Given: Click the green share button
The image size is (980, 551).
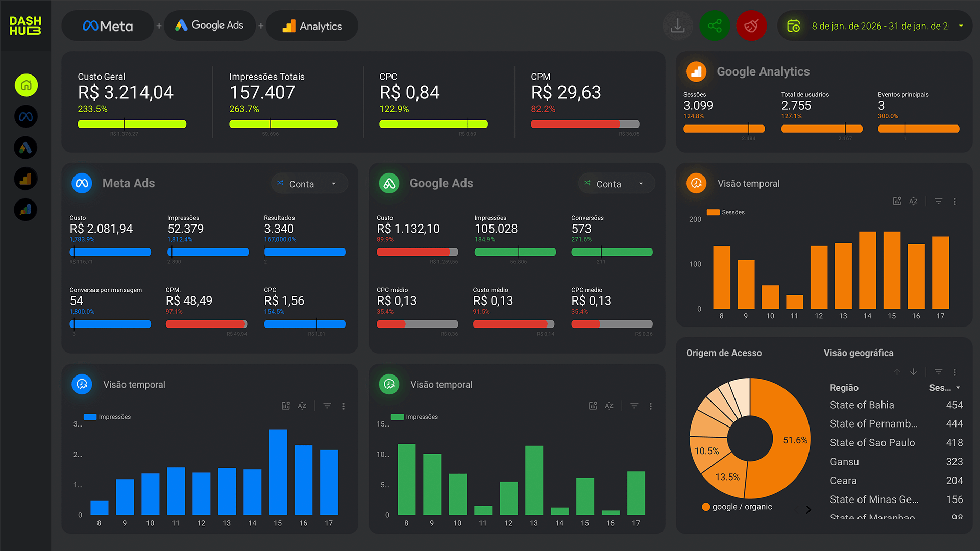Looking at the screenshot, I should tap(715, 26).
